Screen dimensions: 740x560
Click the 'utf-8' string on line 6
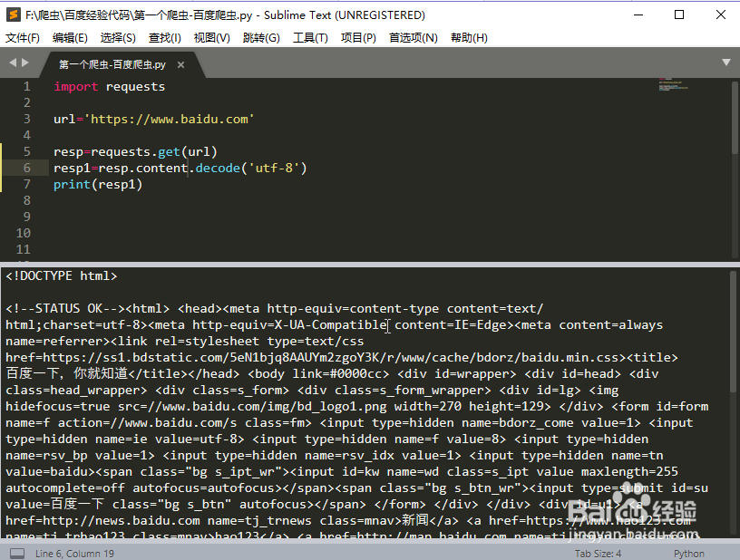[x=277, y=169]
